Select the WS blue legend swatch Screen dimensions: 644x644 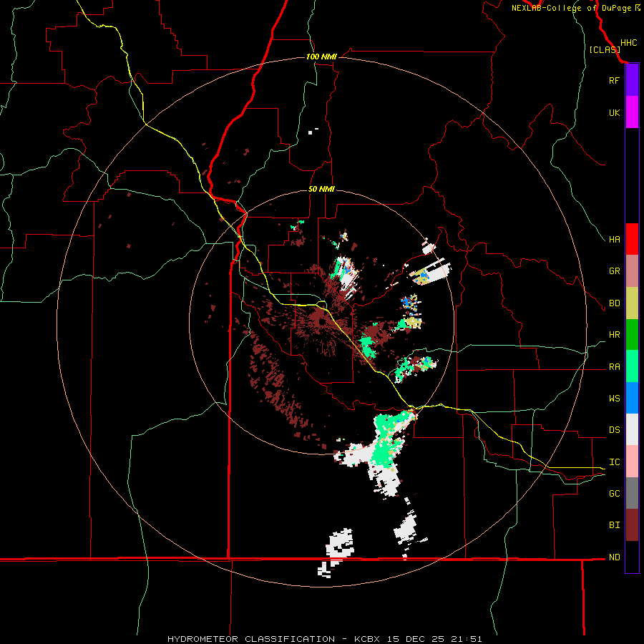[632, 398]
